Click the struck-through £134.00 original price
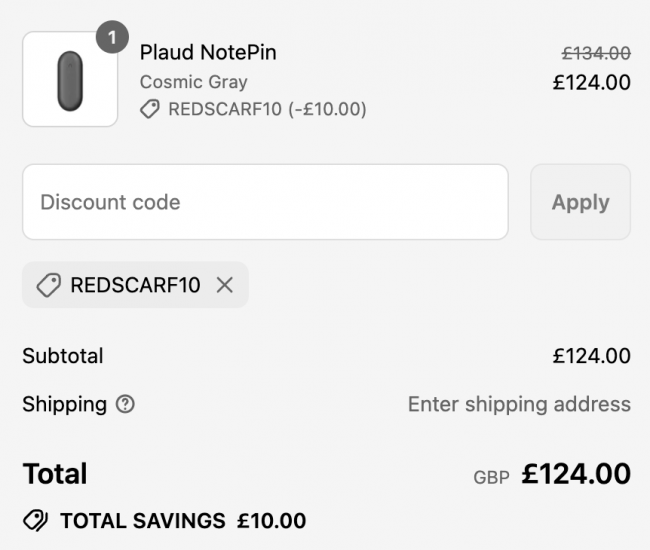Viewport: 650px width, 550px height. pyautogui.click(x=596, y=53)
